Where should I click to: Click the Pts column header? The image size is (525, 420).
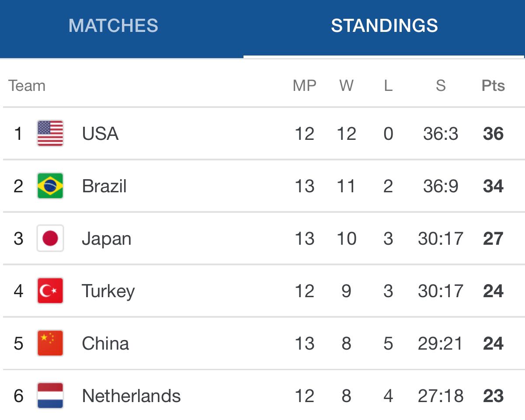click(493, 86)
